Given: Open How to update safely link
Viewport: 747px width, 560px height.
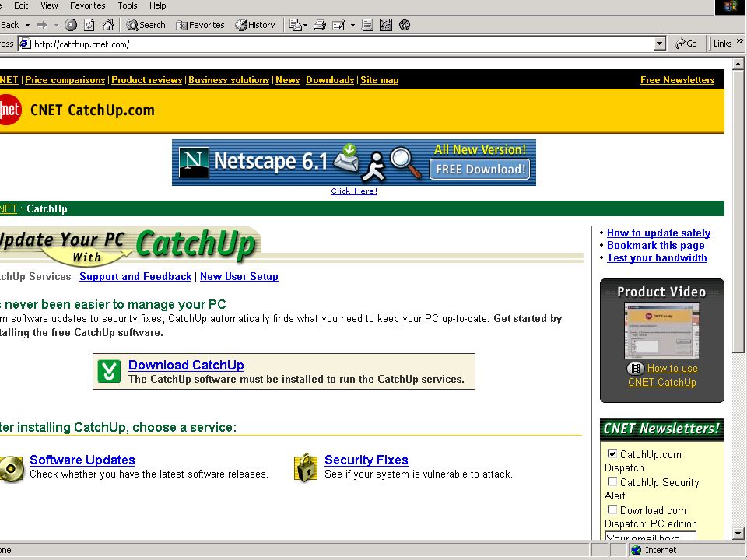Looking at the screenshot, I should pos(658,233).
